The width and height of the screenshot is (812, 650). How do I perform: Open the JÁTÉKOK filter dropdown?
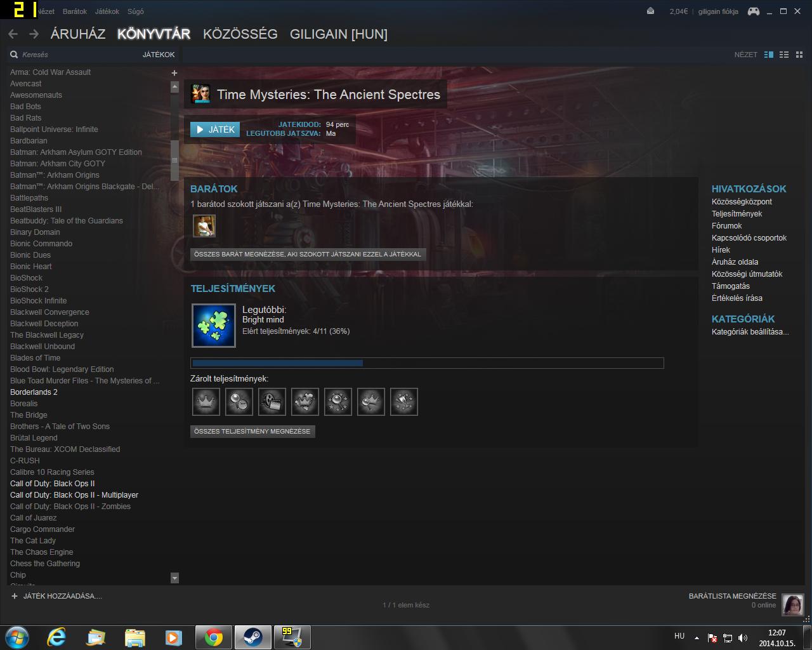tap(159, 55)
